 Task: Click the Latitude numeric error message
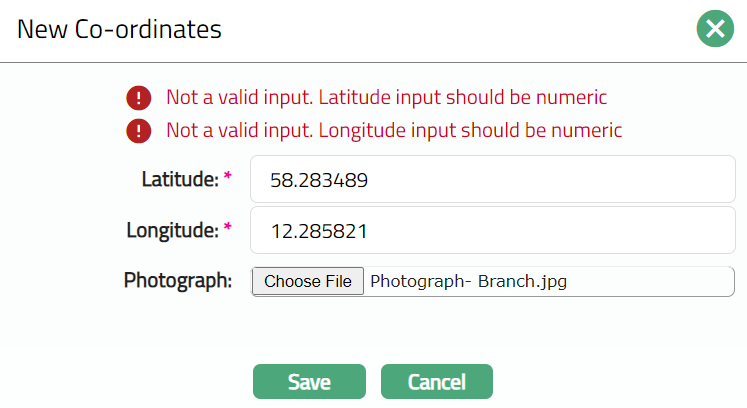pos(386,98)
